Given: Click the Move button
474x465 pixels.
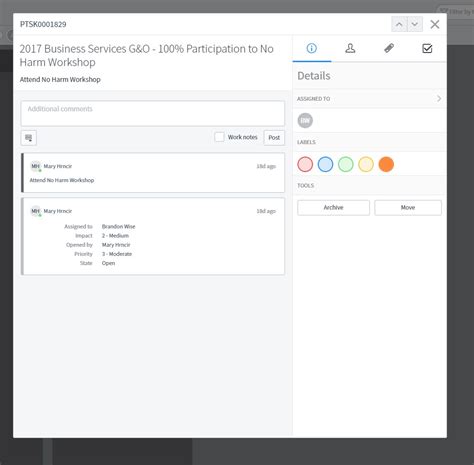Looking at the screenshot, I should pos(408,208).
